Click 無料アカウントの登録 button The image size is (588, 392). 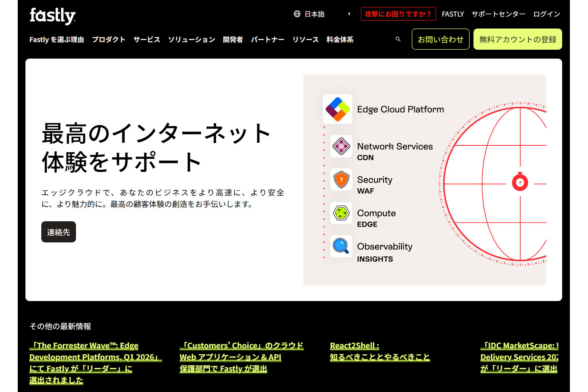tap(518, 39)
